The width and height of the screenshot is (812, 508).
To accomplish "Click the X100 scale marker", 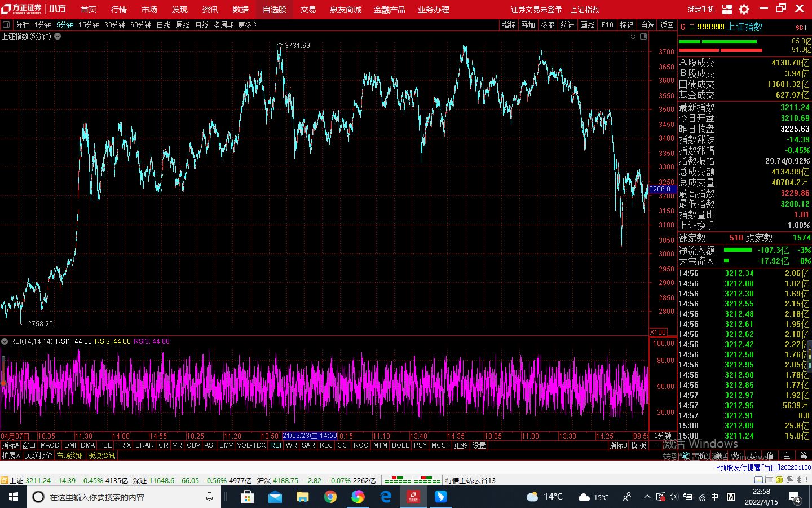I will 658,332.
